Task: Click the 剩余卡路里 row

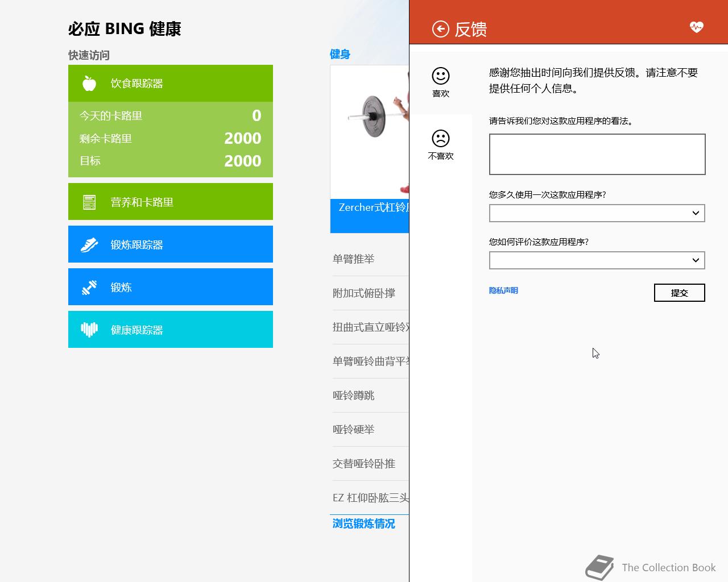Action: (171, 138)
